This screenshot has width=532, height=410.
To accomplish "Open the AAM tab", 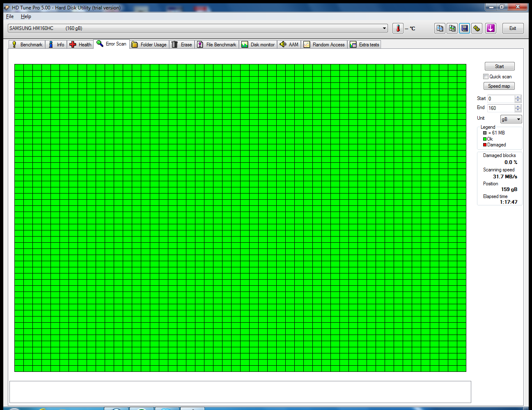I will pyautogui.click(x=289, y=44).
